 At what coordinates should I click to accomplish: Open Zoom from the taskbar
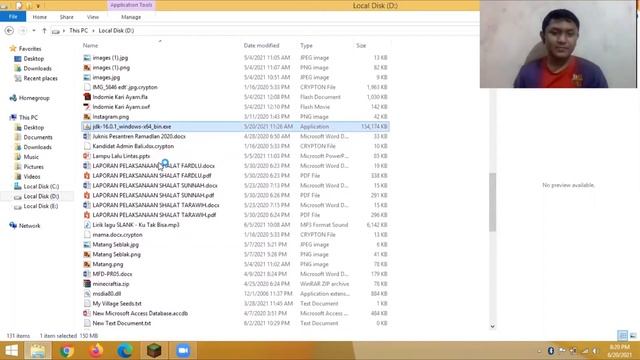[183, 351]
